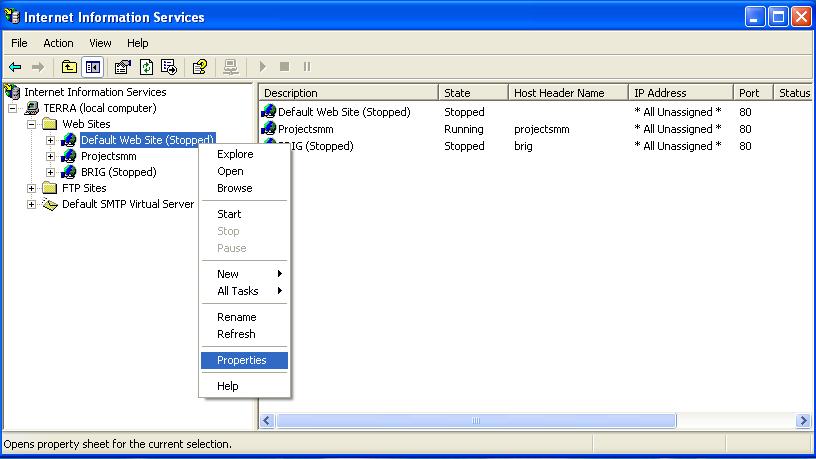Click the Connect to computer toolbar icon
The height and width of the screenshot is (459, 816).
tap(231, 67)
